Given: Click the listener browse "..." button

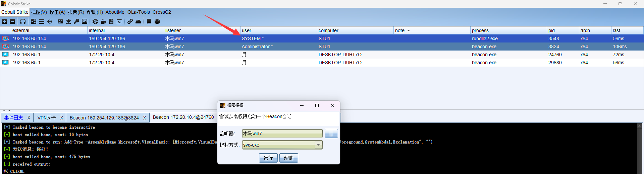Looking at the screenshot, I should (x=331, y=134).
